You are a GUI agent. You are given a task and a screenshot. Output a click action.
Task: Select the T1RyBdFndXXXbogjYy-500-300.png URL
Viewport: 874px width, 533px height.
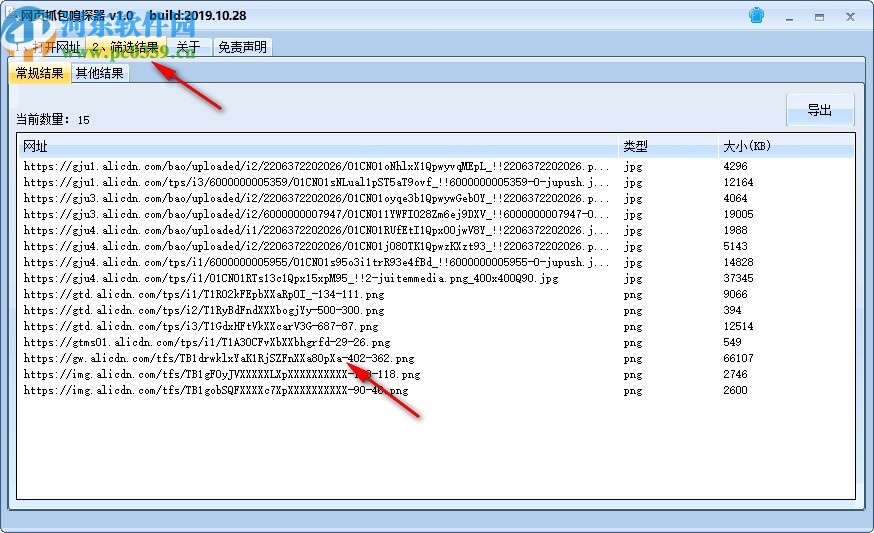(204, 311)
